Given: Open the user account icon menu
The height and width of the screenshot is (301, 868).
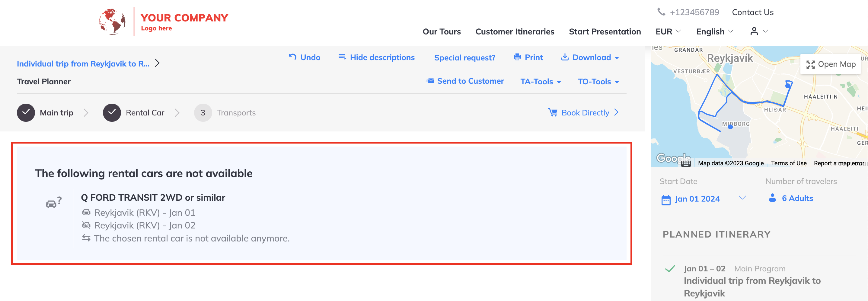Looking at the screenshot, I should pyautogui.click(x=754, y=31).
